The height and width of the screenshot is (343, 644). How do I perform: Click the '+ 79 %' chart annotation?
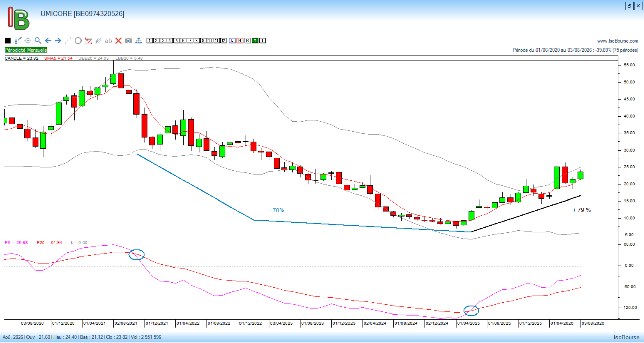[582, 210]
